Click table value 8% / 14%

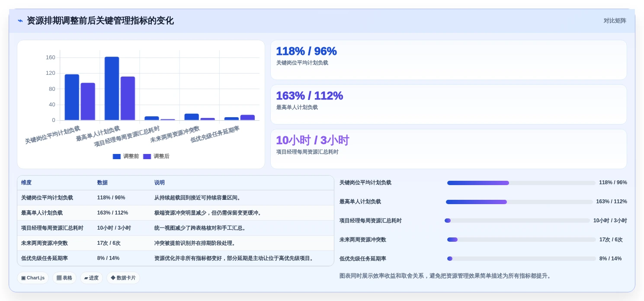[109, 258]
